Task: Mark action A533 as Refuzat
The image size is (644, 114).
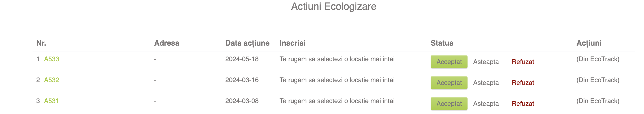Action: [523, 62]
